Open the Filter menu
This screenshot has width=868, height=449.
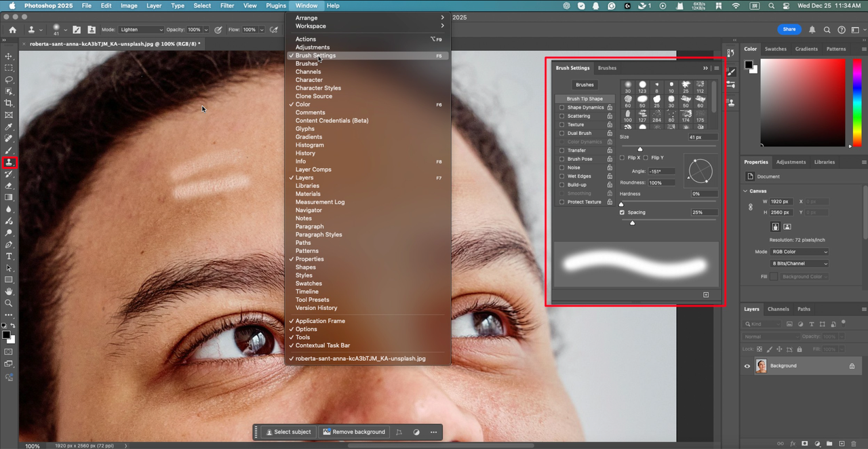[227, 5]
